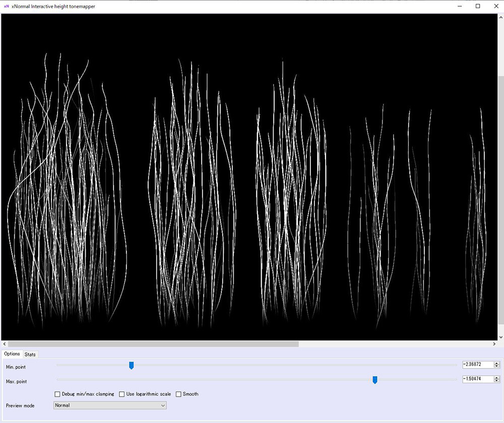The width and height of the screenshot is (504, 423).
Task: Click the Max. point slider handle
Action: click(x=375, y=380)
